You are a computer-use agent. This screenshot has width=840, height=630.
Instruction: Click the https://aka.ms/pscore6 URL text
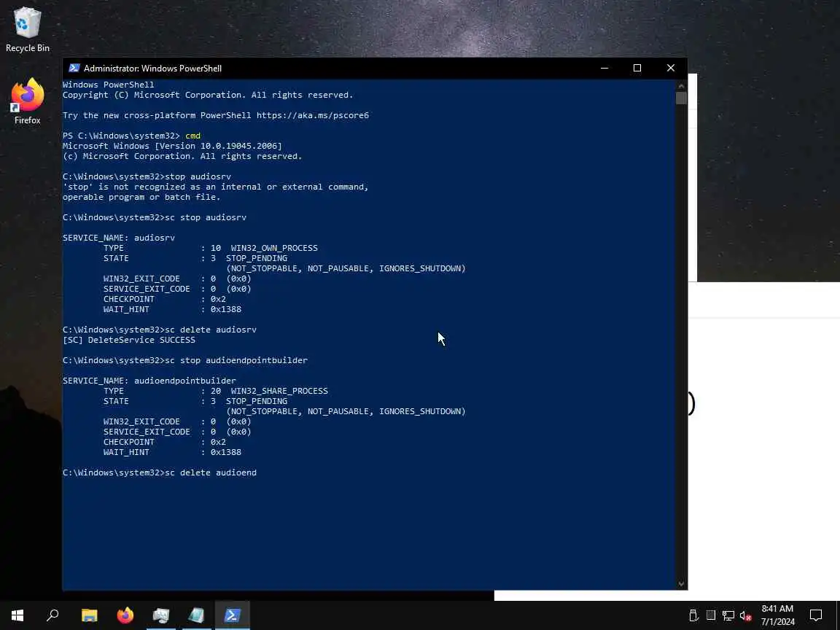coord(313,116)
